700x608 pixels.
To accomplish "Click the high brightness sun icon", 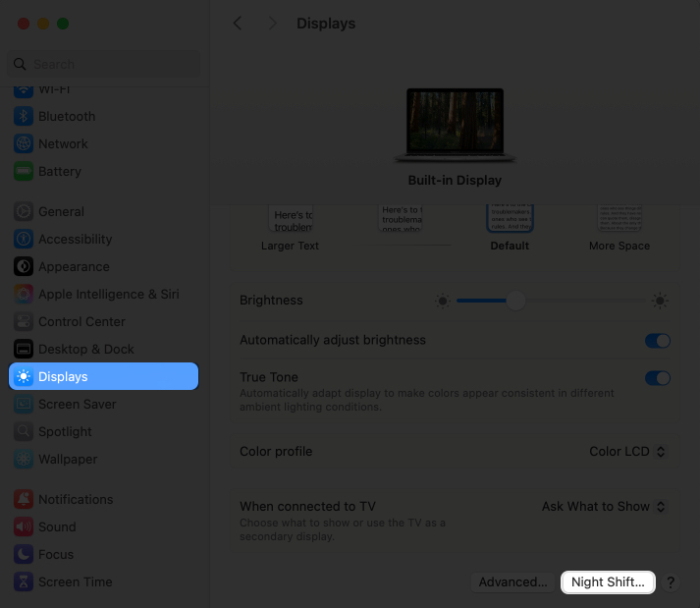I will pyautogui.click(x=660, y=301).
